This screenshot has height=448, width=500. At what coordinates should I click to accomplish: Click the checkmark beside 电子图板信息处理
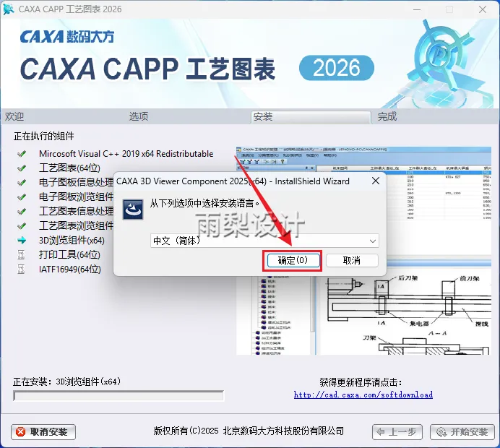pyautogui.click(x=22, y=183)
